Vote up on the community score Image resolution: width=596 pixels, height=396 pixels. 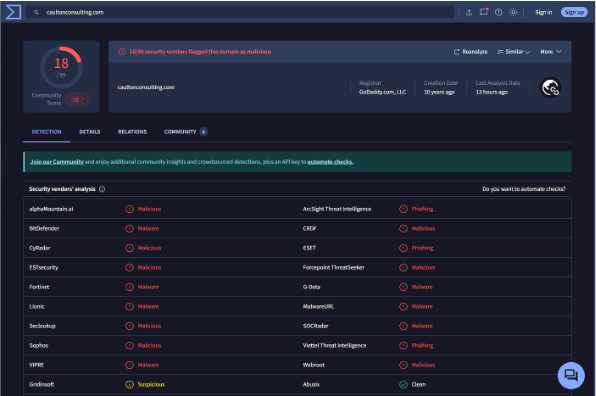85,97
